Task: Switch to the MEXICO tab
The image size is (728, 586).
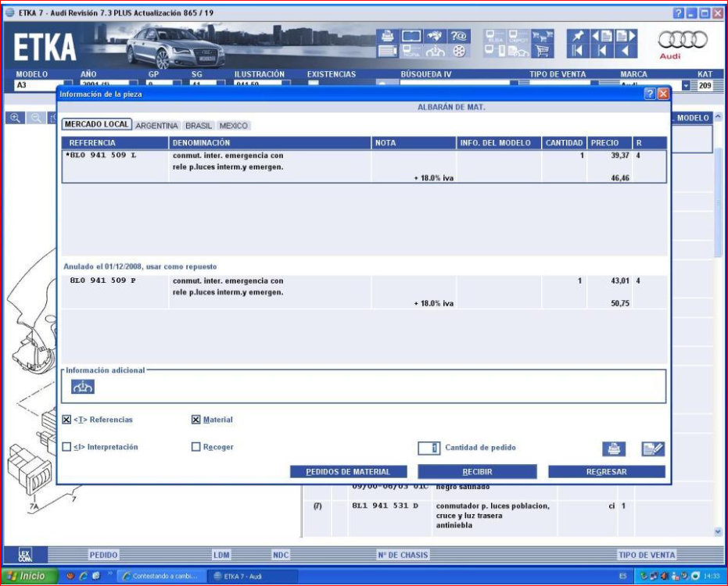Action: tap(233, 126)
